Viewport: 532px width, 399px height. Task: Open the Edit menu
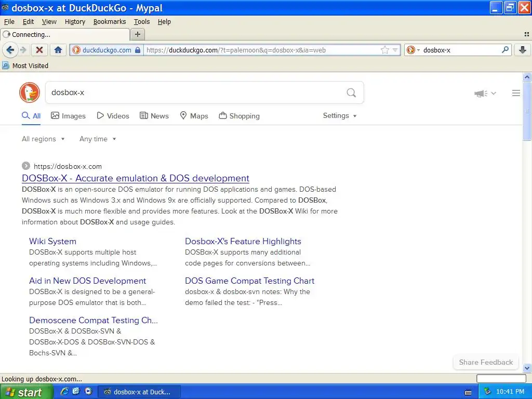(x=28, y=22)
